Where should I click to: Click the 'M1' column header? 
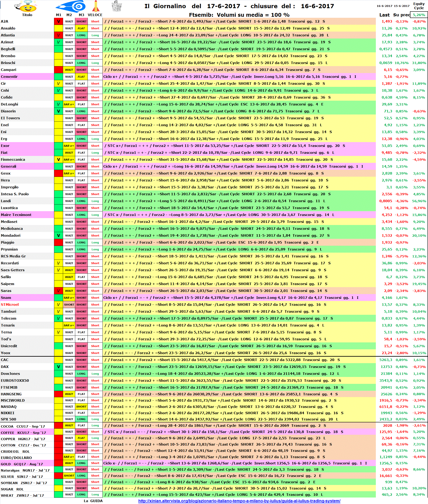(58, 15)
